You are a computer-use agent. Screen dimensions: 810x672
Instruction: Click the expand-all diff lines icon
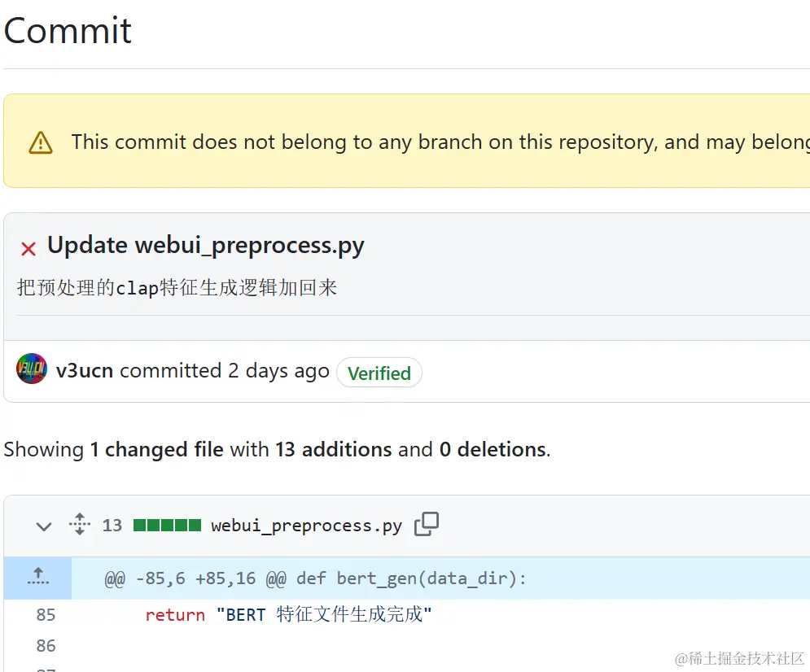[79, 525]
